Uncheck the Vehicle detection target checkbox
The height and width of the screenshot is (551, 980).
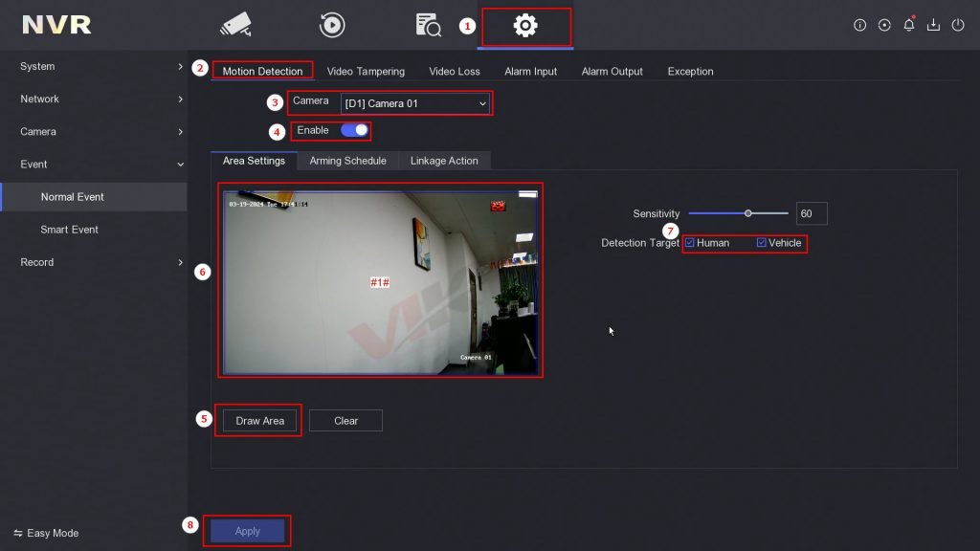click(761, 243)
